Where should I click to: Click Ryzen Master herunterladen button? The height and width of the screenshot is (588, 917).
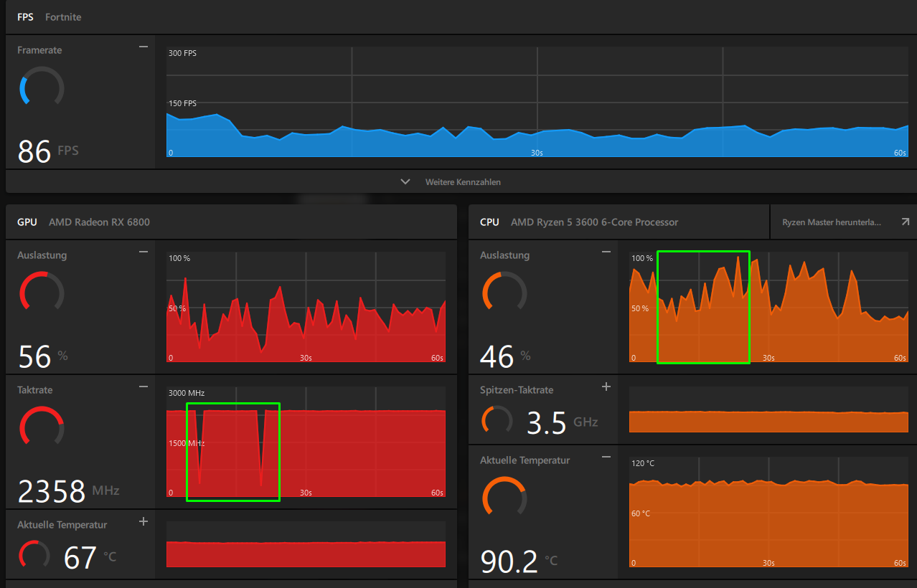(842, 222)
